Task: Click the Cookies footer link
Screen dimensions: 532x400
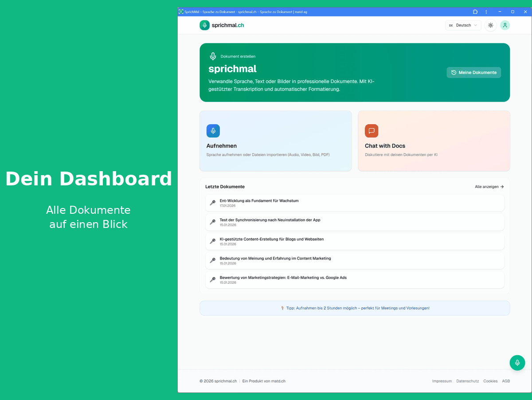Action: pyautogui.click(x=490, y=381)
